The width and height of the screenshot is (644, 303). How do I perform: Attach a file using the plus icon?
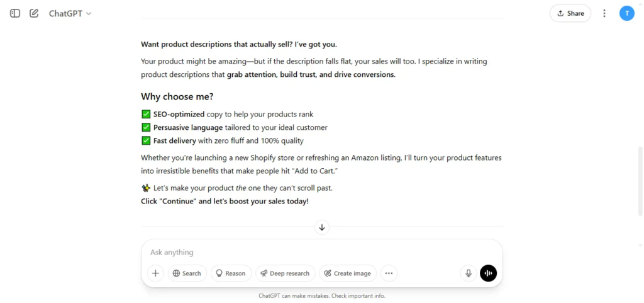tap(156, 273)
